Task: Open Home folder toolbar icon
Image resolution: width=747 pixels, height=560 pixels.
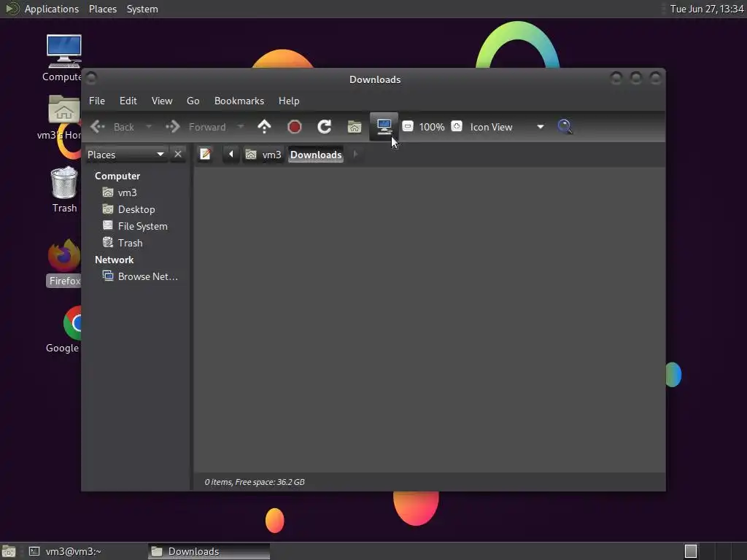Action: (x=355, y=127)
